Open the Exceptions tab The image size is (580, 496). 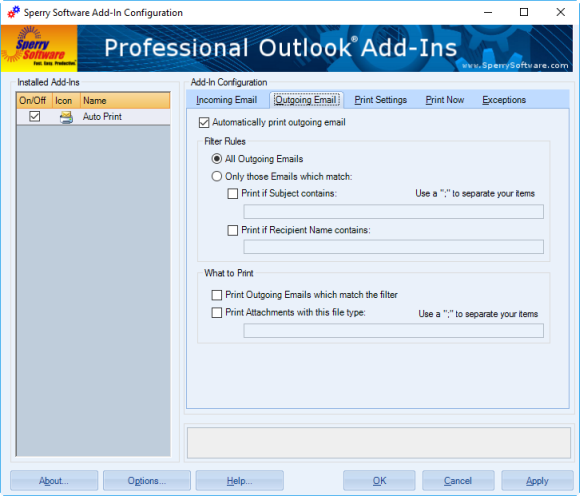pos(504,100)
